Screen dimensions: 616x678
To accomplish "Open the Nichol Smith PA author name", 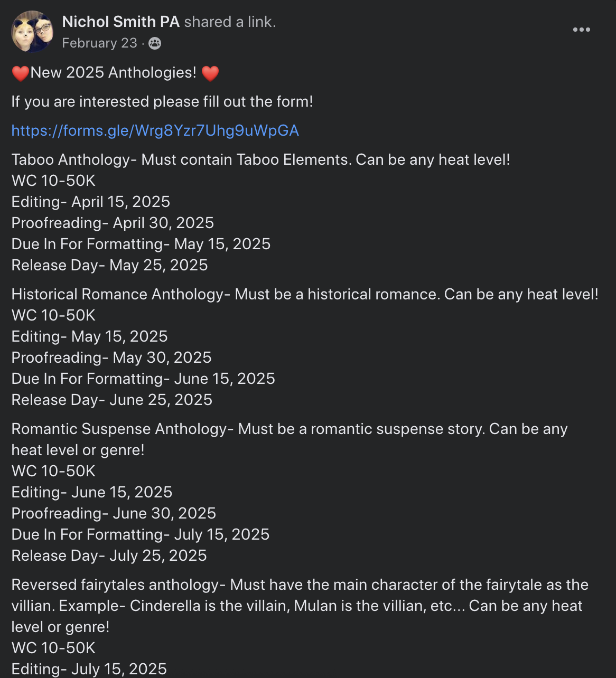I will (120, 22).
